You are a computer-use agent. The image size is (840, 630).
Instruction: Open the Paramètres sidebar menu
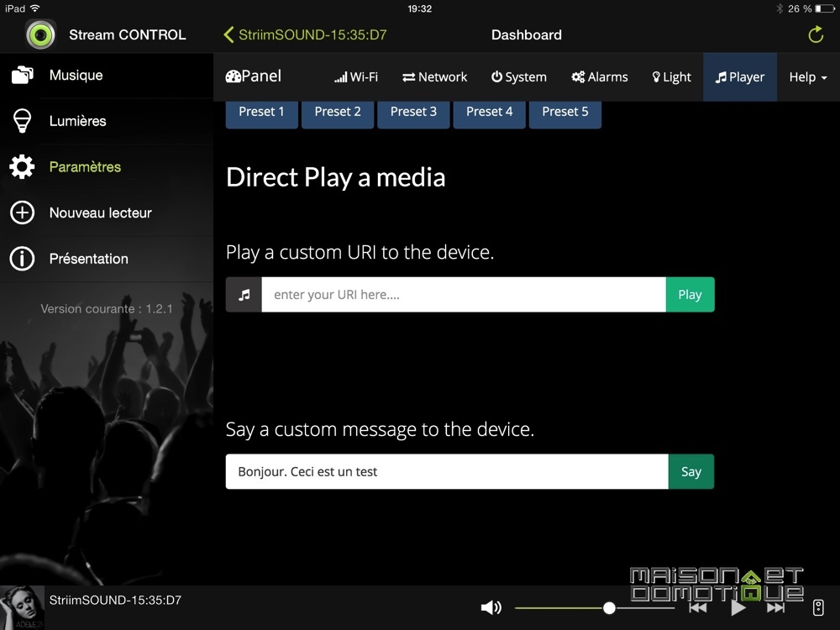click(107, 166)
